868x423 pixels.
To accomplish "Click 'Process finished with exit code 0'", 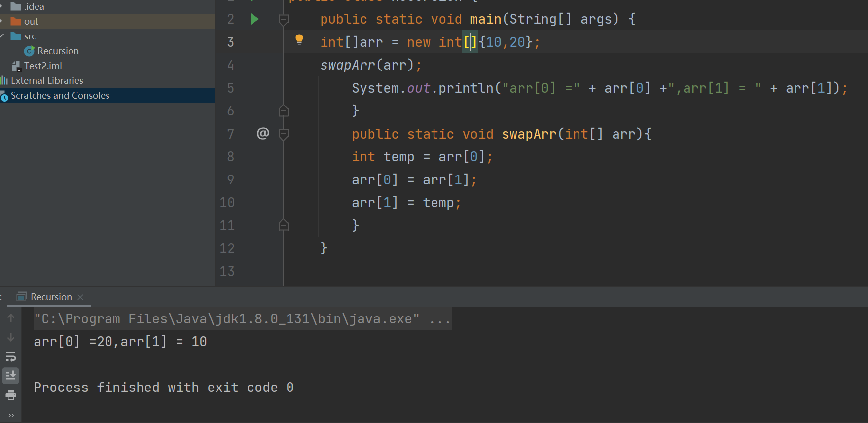I will tap(164, 388).
